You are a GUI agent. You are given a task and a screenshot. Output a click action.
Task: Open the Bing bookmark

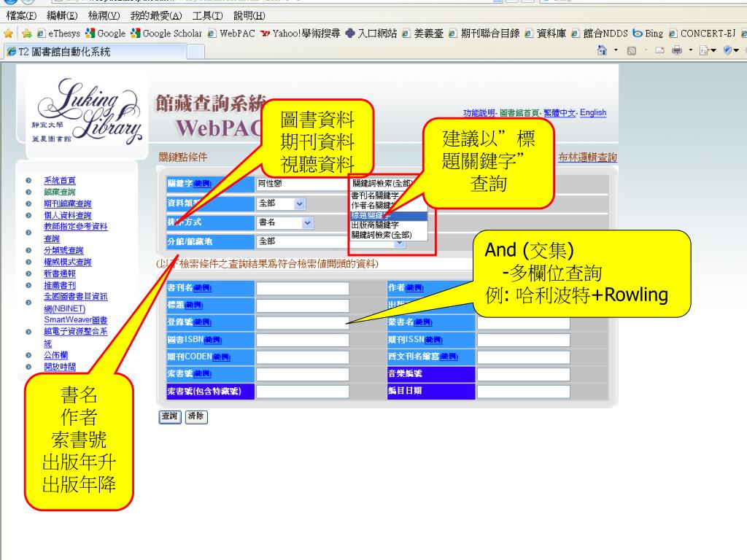point(648,34)
